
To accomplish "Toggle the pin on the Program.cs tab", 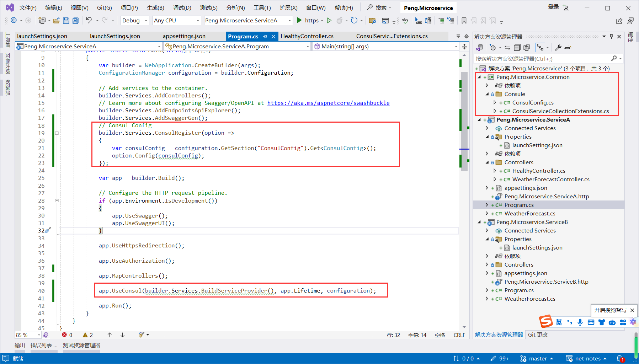I will coord(265,36).
